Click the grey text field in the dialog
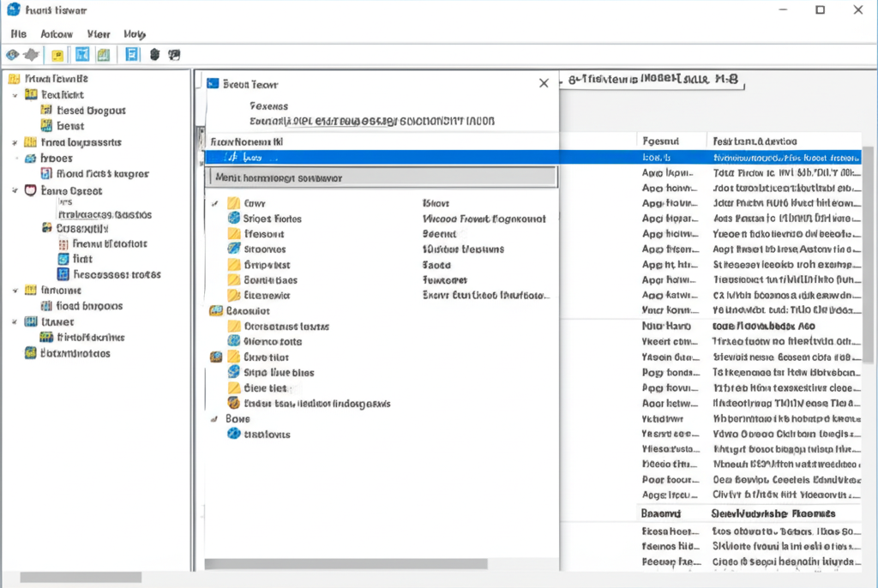This screenshot has height=588, width=878. pos(382,177)
